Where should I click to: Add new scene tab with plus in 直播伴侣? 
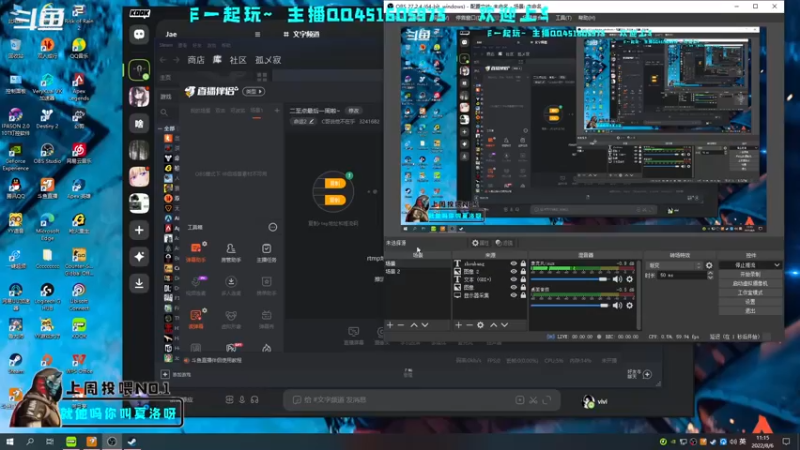click(277, 110)
